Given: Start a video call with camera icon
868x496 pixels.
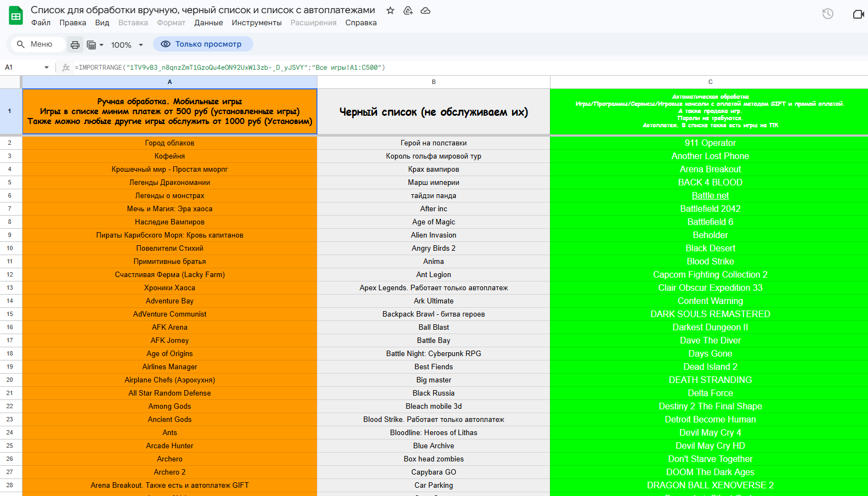Looking at the screenshot, I should 858,14.
